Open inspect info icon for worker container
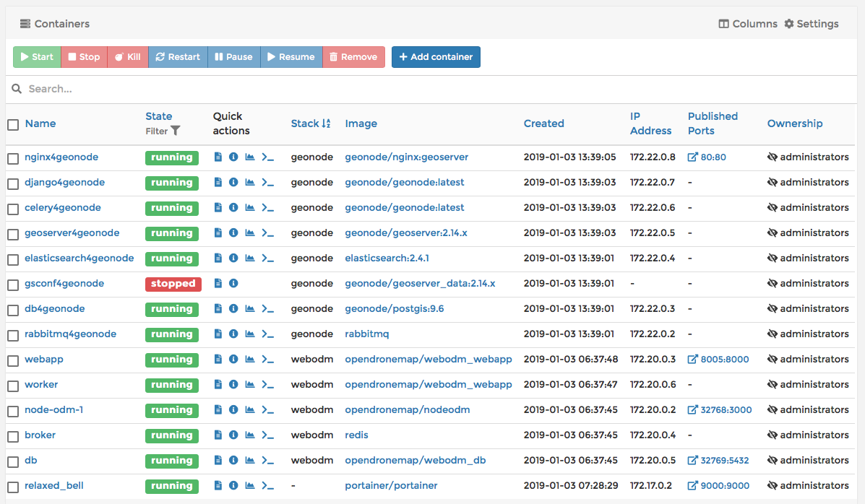The height and width of the screenshot is (504, 865). (233, 384)
